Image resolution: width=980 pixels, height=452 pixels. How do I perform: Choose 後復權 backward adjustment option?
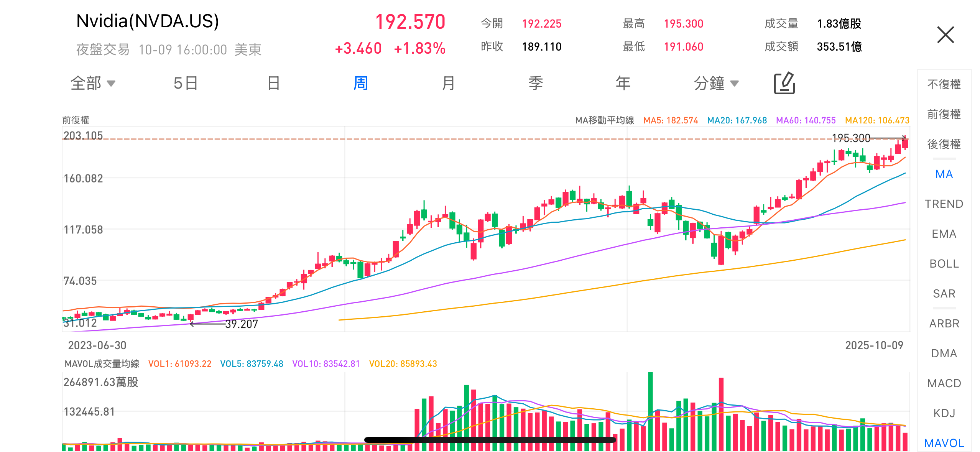tap(944, 144)
